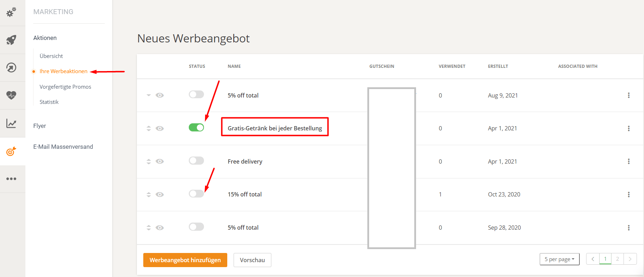Click eye icon for Sep 28 5% off total

(160, 228)
